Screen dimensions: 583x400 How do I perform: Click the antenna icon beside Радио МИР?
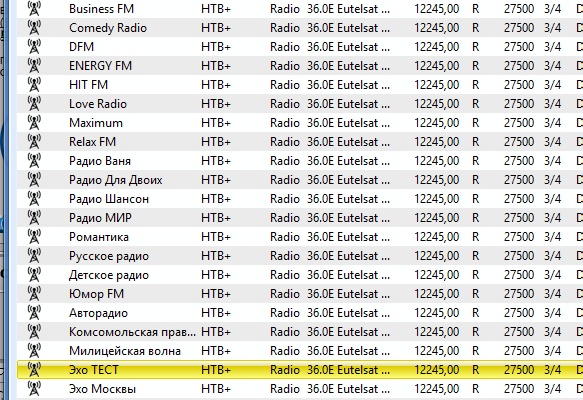click(34, 217)
